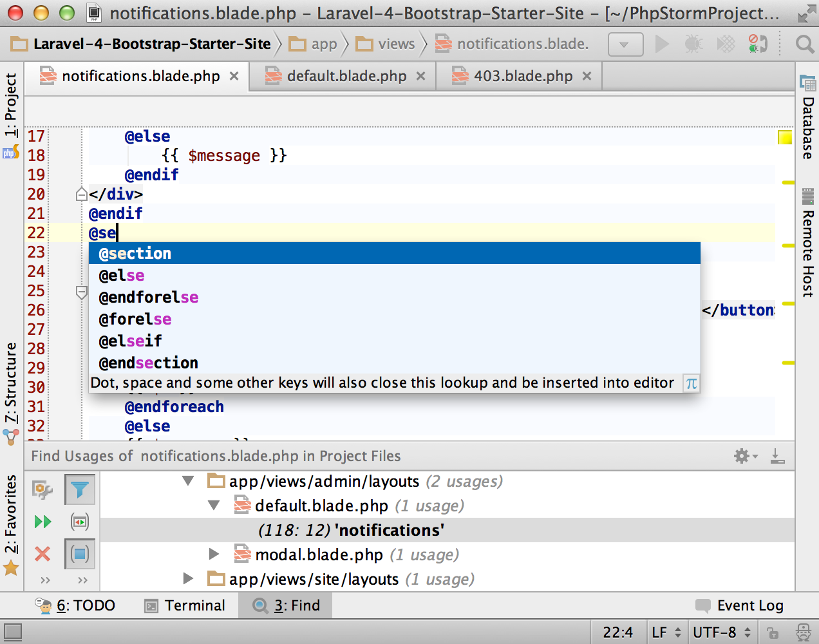The height and width of the screenshot is (644, 819).
Task: Open Search Everywhere magnifier icon
Action: [x=805, y=44]
